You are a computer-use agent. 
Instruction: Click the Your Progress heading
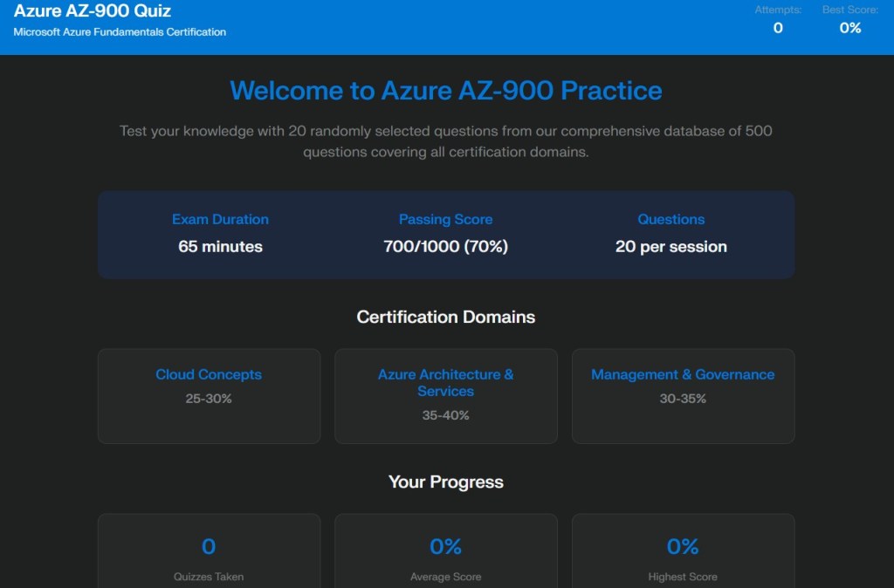445,482
